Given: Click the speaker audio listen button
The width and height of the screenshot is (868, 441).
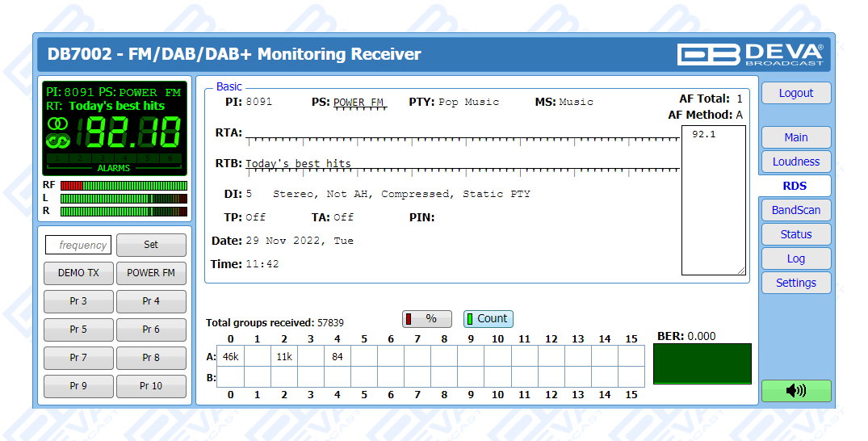Looking at the screenshot, I should [795, 391].
